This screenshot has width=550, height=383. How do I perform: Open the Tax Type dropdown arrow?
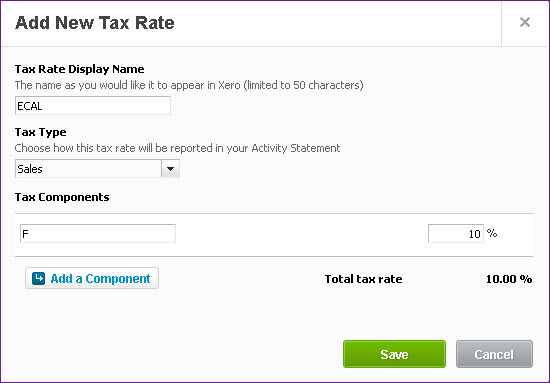170,169
